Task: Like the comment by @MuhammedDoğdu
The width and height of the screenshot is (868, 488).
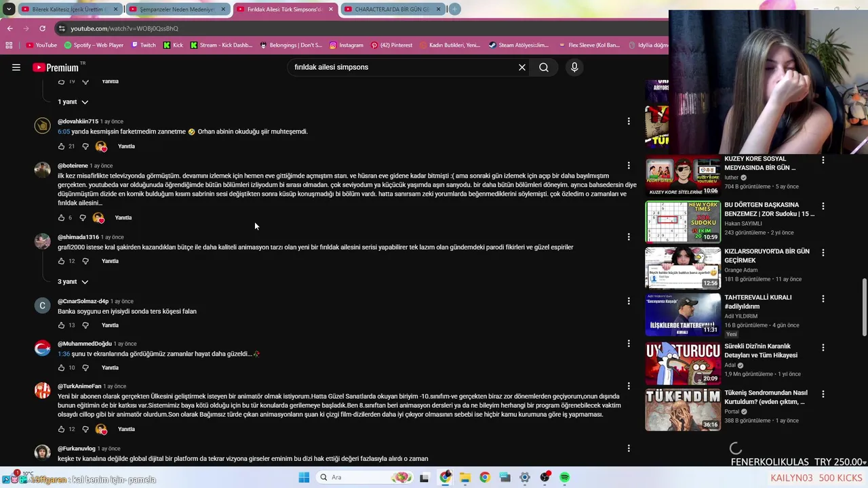Action: point(61,368)
